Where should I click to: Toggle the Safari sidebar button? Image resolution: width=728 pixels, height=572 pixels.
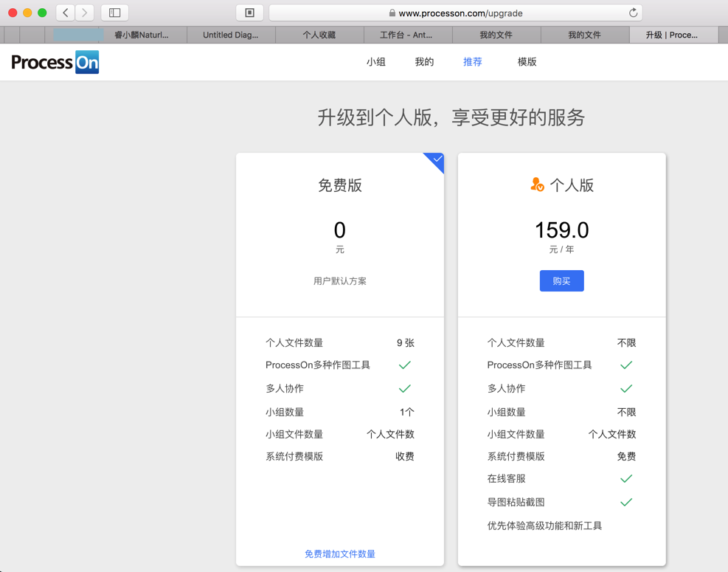coord(114,13)
